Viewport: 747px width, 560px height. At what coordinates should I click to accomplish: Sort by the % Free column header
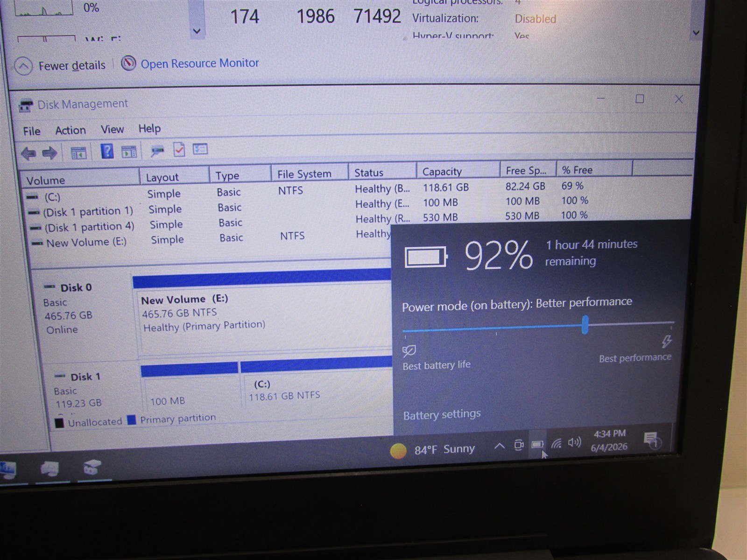pos(594,169)
